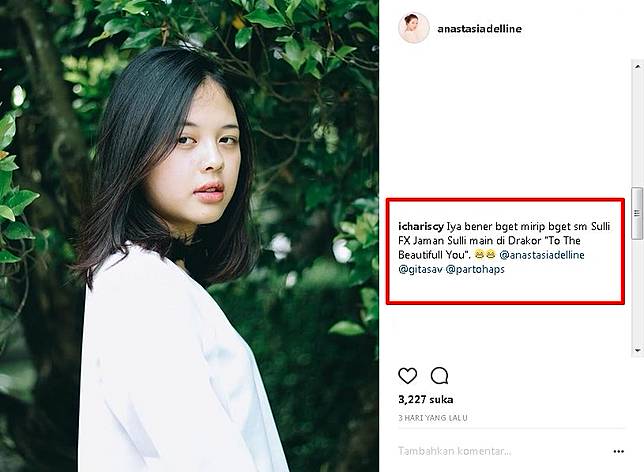Click the scrollbar track above the thumb

[637, 129]
